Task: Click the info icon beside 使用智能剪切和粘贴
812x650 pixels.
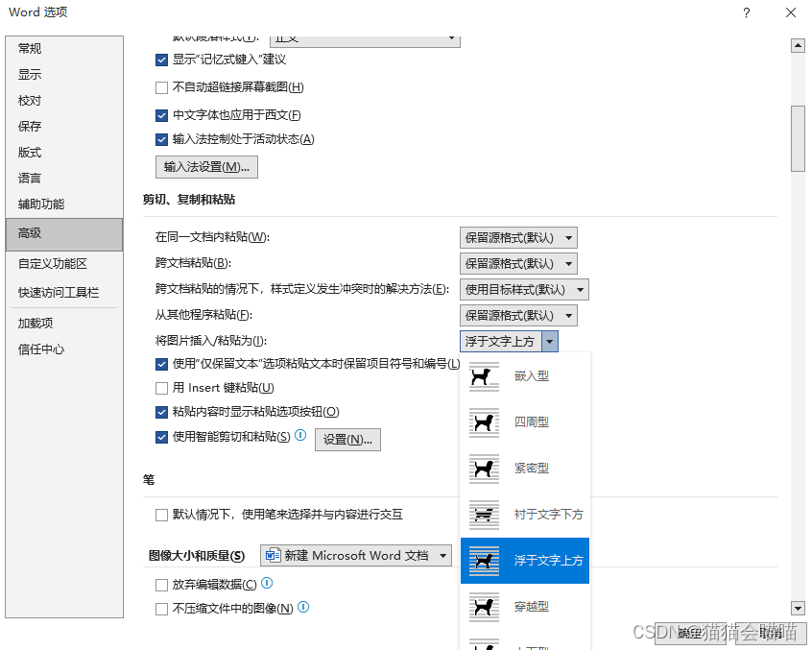Action: click(300, 436)
